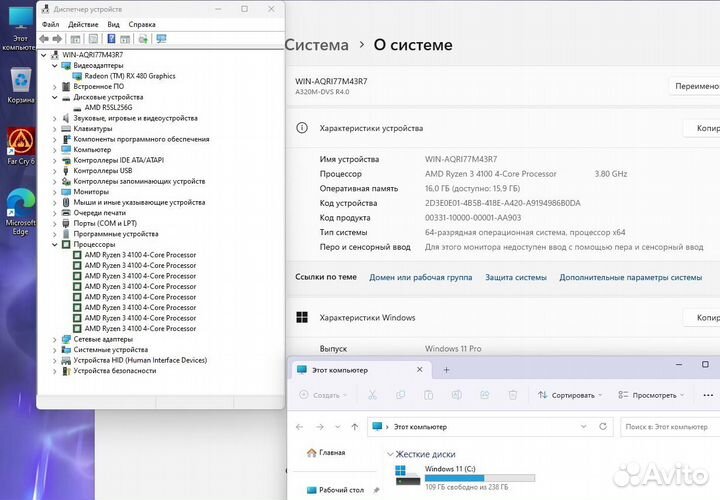
Task: Click the update driver icon with green arrow
Action: [143, 39]
